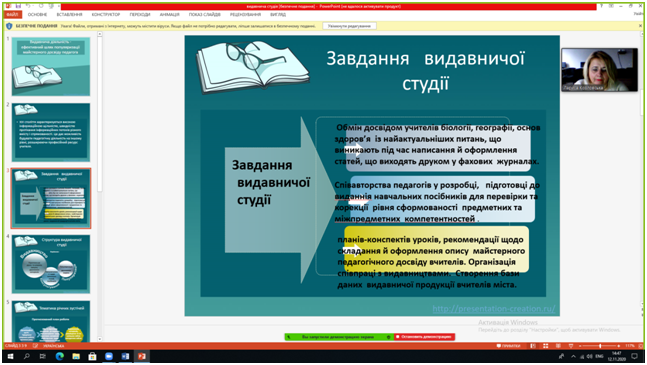Switch to Slide Sorter view icon

pyautogui.click(x=545, y=346)
